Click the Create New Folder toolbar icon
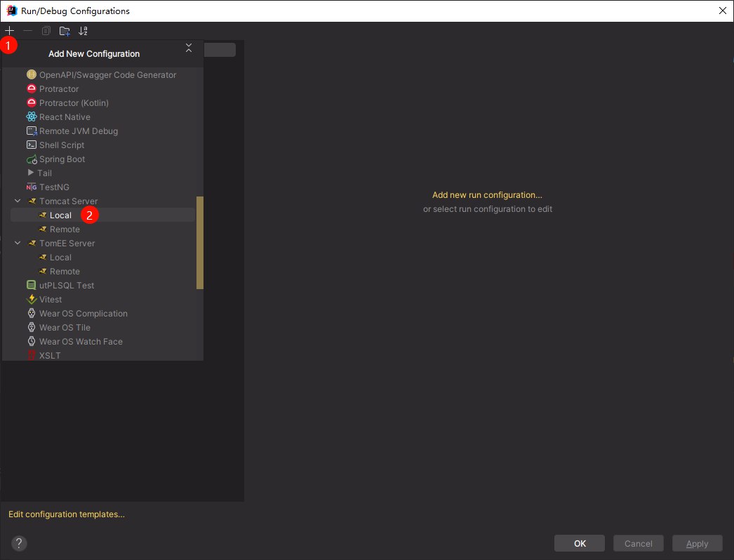Image resolution: width=734 pixels, height=560 pixels. [65, 31]
